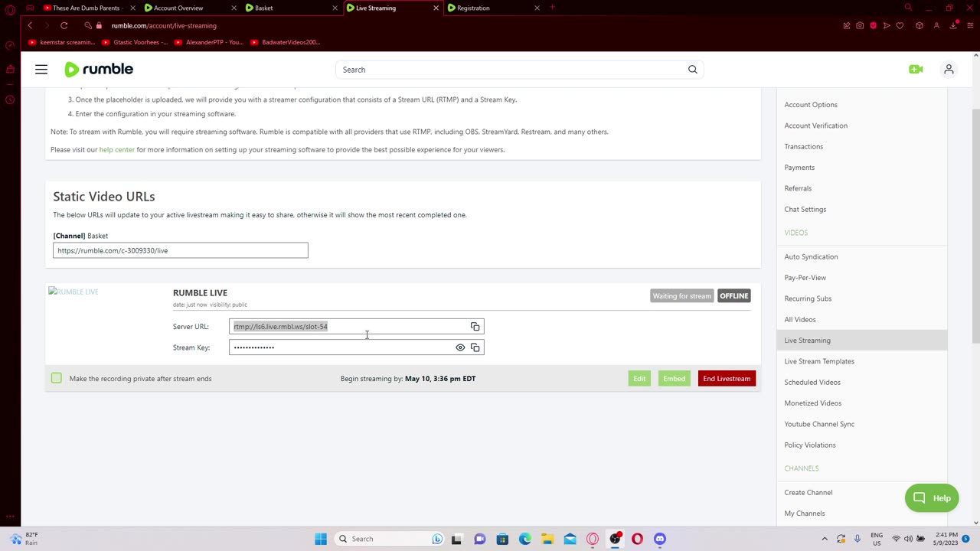Open Discord from taskbar
The image size is (980, 551).
pyautogui.click(x=660, y=539)
